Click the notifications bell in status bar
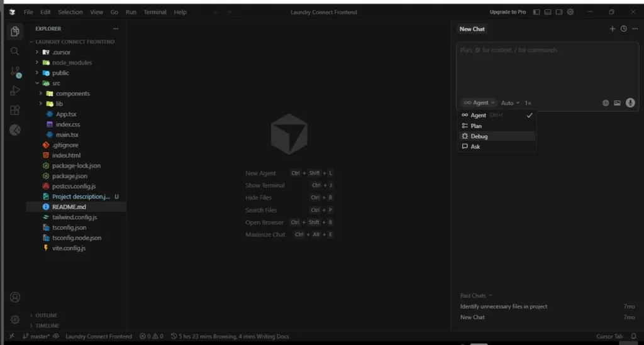 click(x=634, y=336)
